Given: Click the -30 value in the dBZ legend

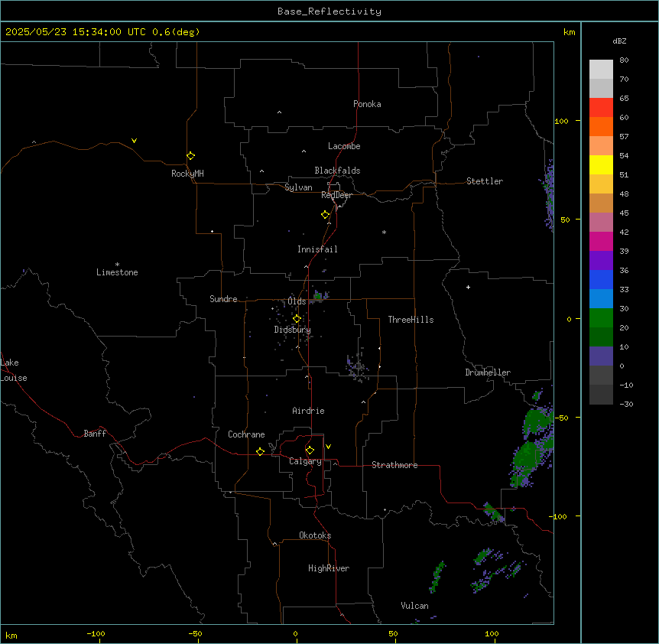Looking at the screenshot, I should 626,405.
